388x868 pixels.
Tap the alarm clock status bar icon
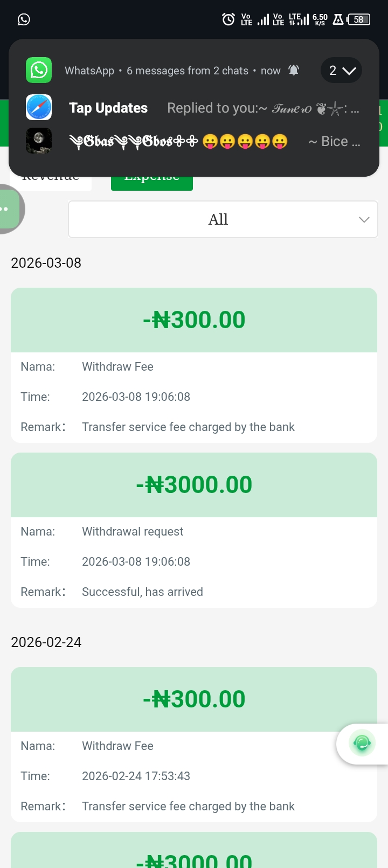point(228,19)
